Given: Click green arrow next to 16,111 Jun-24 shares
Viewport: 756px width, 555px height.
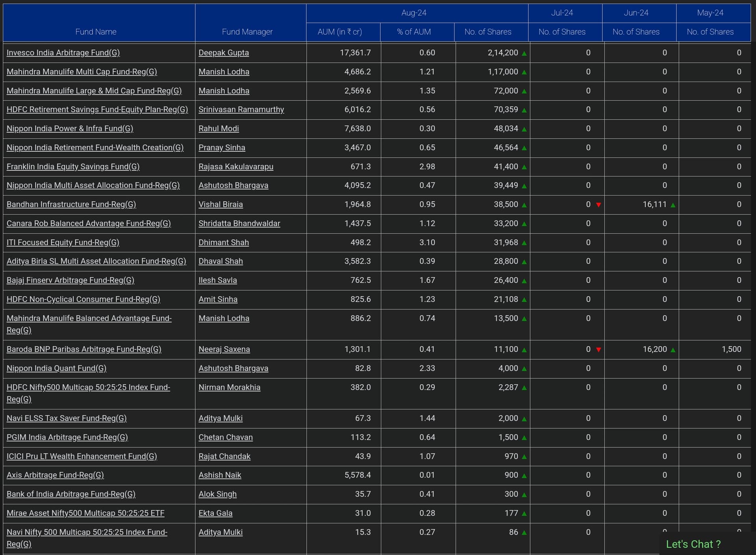Looking at the screenshot, I should 673,205.
